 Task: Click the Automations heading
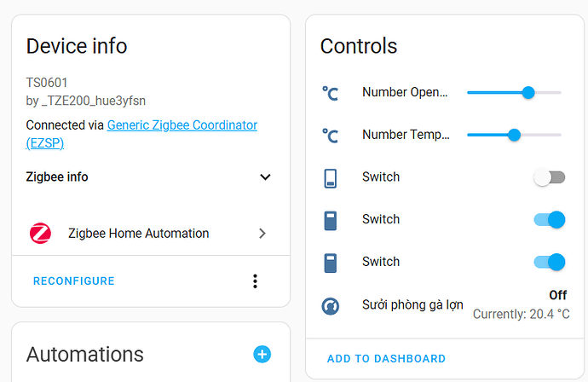click(x=84, y=354)
